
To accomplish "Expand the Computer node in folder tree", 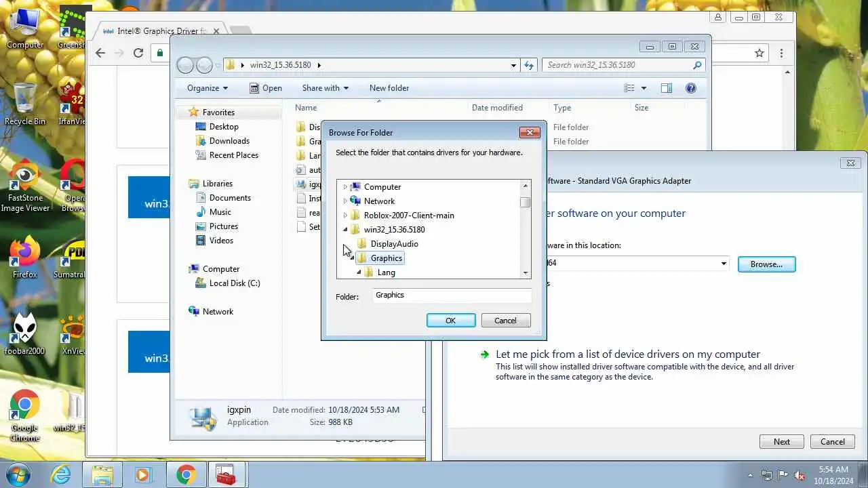I will coord(345,187).
